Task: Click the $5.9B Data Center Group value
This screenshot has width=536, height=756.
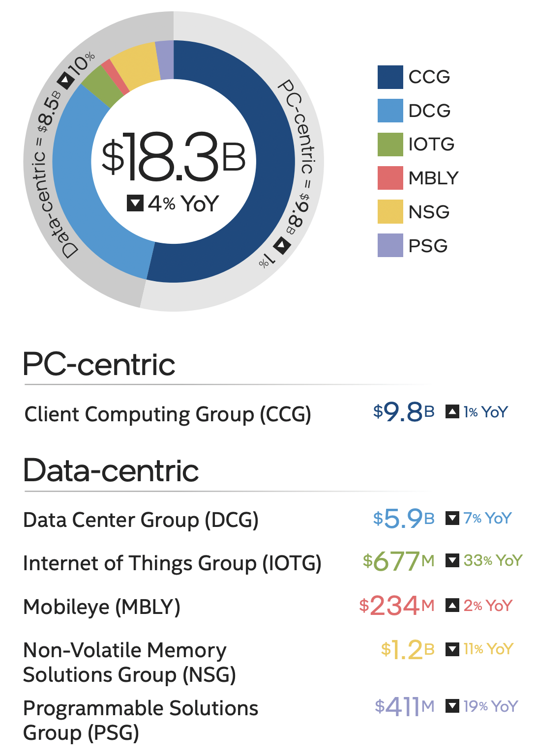Action: [403, 519]
